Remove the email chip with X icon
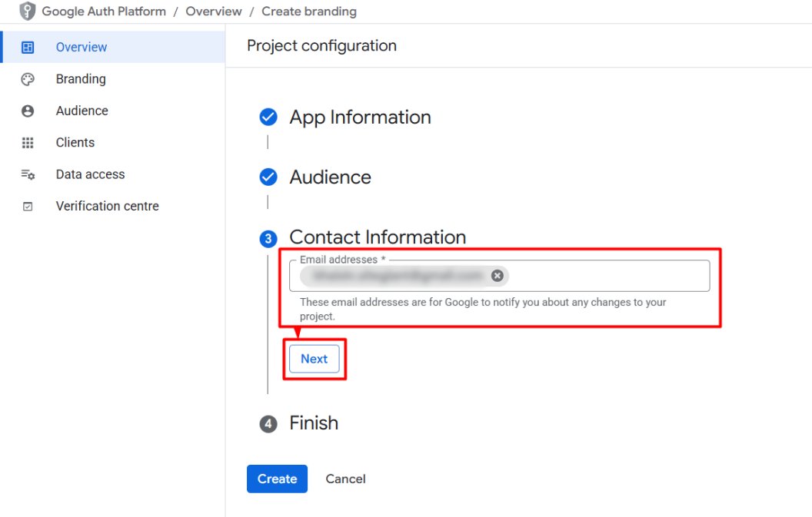812x517 pixels. (x=498, y=276)
